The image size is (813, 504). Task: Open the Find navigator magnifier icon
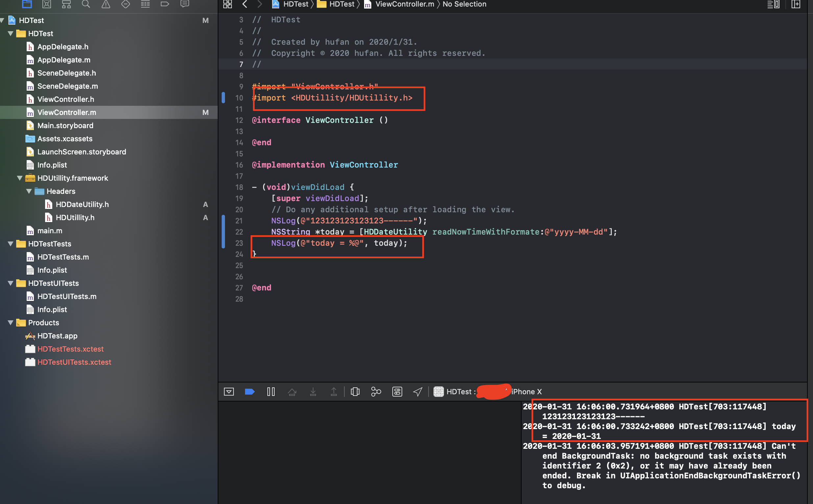pos(86,4)
